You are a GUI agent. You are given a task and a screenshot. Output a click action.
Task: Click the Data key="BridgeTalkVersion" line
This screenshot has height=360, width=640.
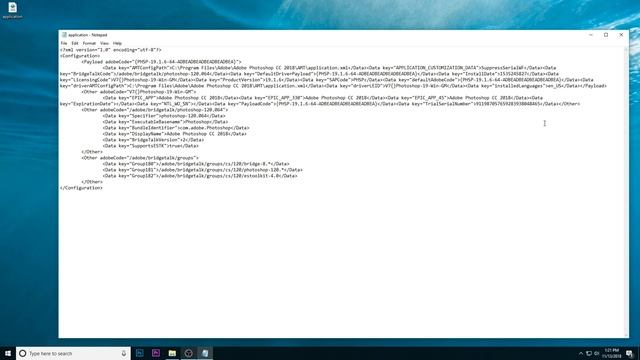[153, 140]
